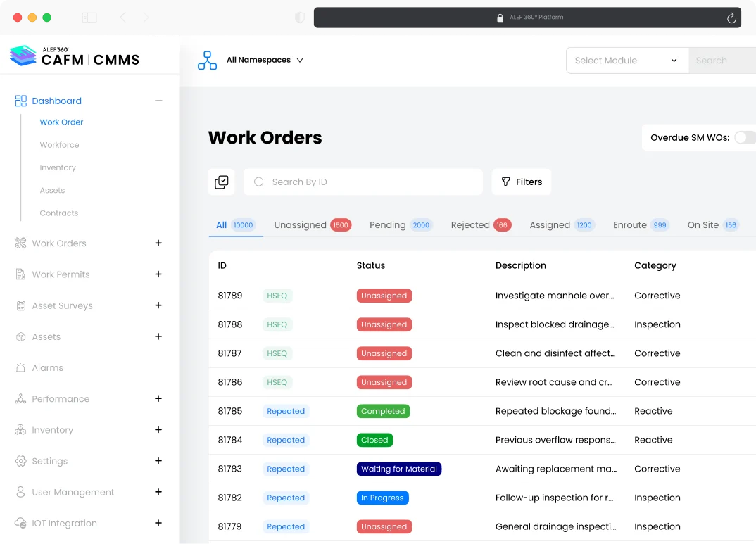The height and width of the screenshot is (544, 756).
Task: Expand the IOT Integration sidebar section
Action: [x=158, y=523]
